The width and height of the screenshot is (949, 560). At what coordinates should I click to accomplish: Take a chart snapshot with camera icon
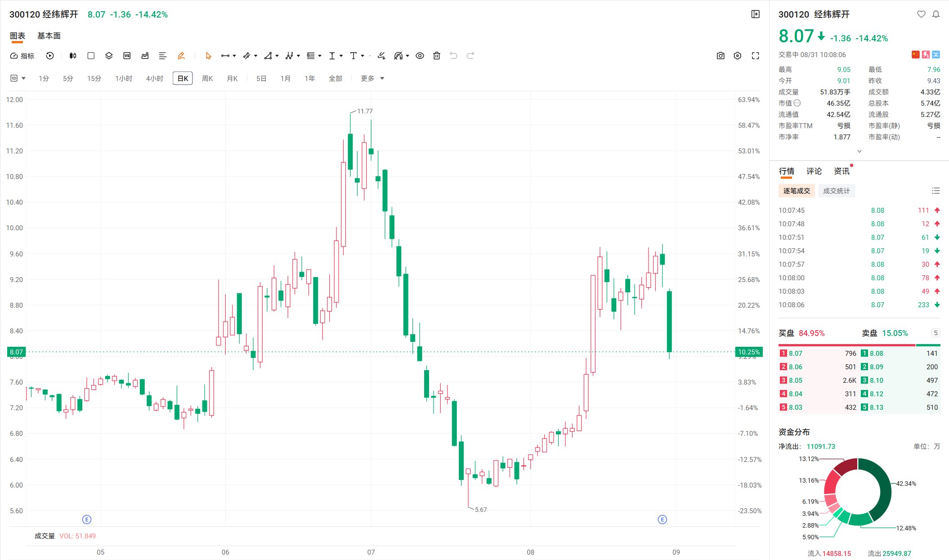click(x=721, y=56)
